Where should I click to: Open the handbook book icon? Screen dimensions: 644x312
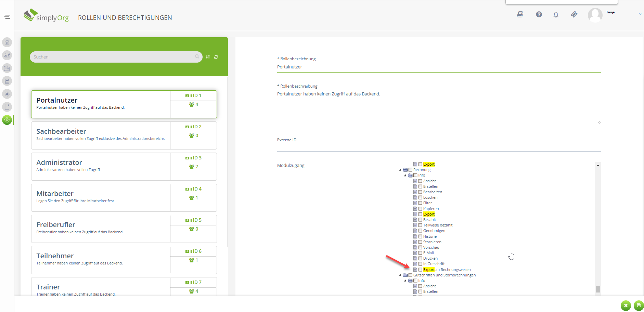(520, 14)
